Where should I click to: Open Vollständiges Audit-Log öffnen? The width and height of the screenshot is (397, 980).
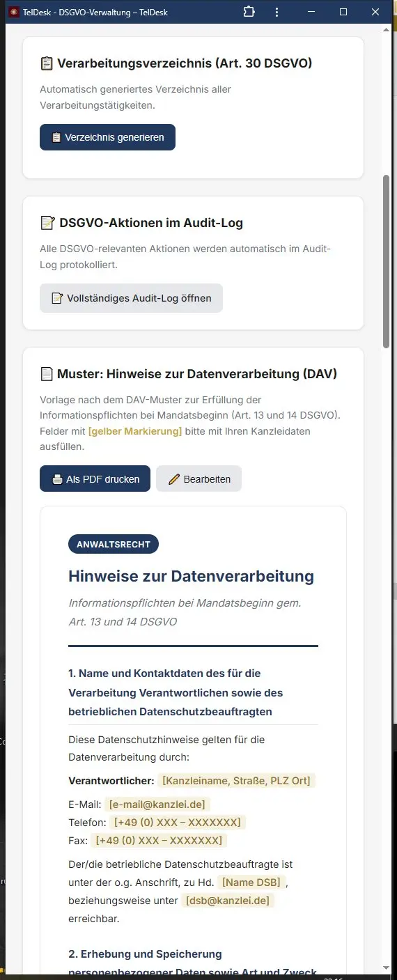[x=131, y=298]
